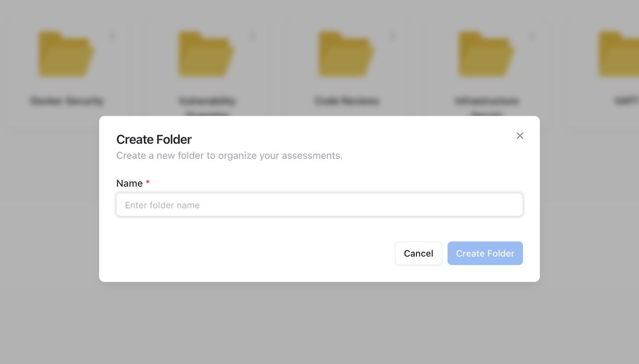Open the options menu on Vulnerability Scanning card
Image resolution: width=639 pixels, height=364 pixels.
[252, 36]
